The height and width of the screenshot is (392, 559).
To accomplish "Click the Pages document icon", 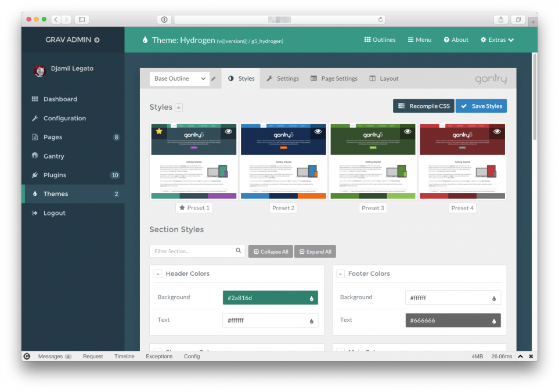I will pos(35,137).
